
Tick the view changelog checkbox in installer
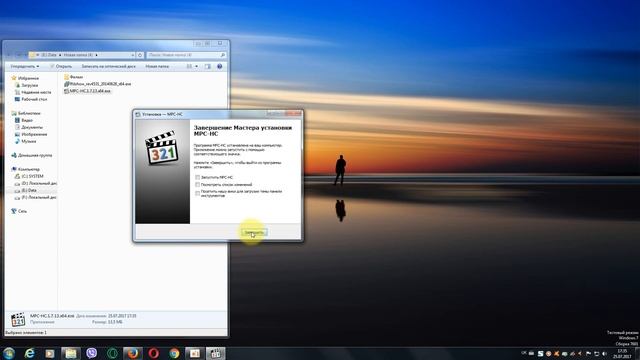point(198,184)
